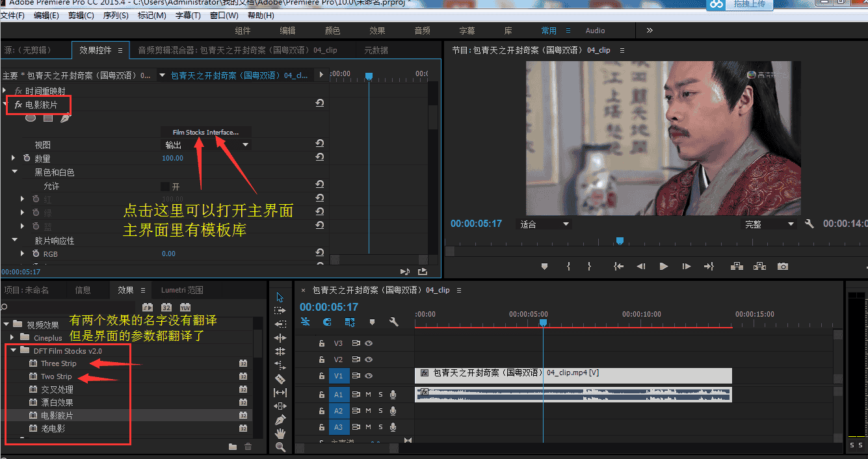The width and height of the screenshot is (868, 459).
Task: Solo the A2 audio track
Action: [x=380, y=411]
